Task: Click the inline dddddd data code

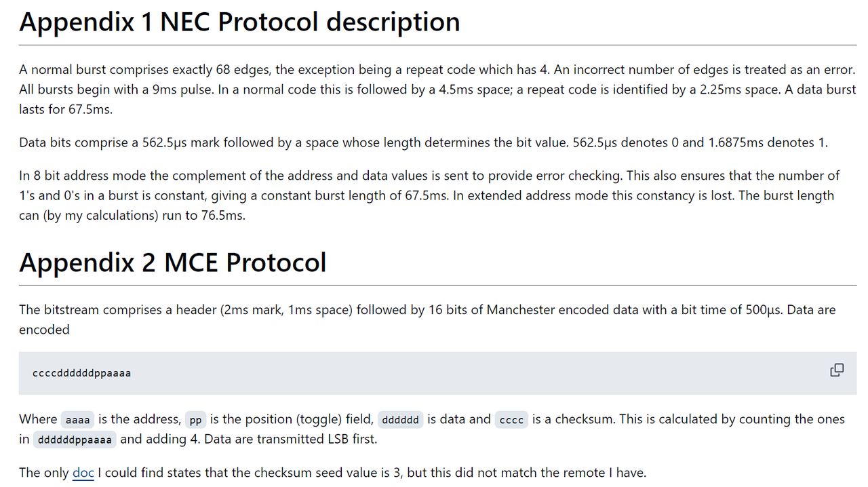Action: tap(400, 420)
